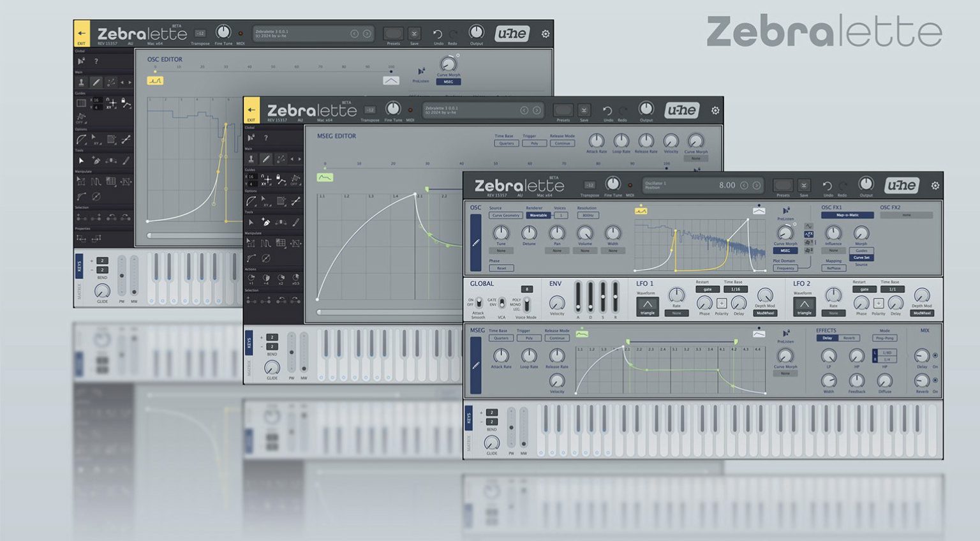Open the OSC FX1 Map-o-Matic selector

[847, 215]
